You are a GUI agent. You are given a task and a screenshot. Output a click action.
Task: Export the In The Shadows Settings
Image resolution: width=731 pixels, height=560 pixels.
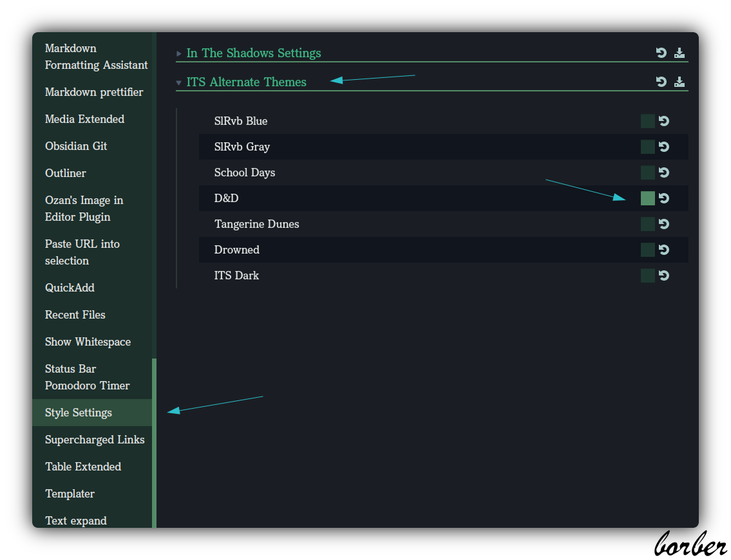pos(679,53)
